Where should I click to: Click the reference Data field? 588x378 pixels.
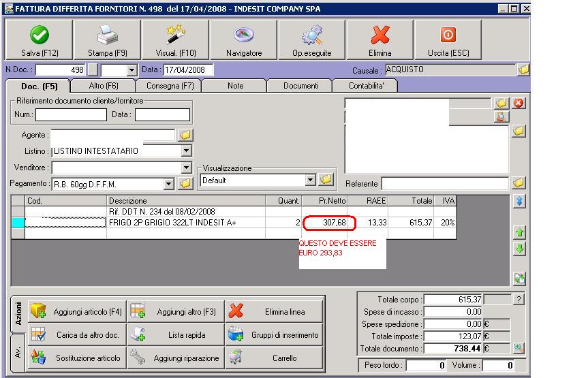(162, 114)
